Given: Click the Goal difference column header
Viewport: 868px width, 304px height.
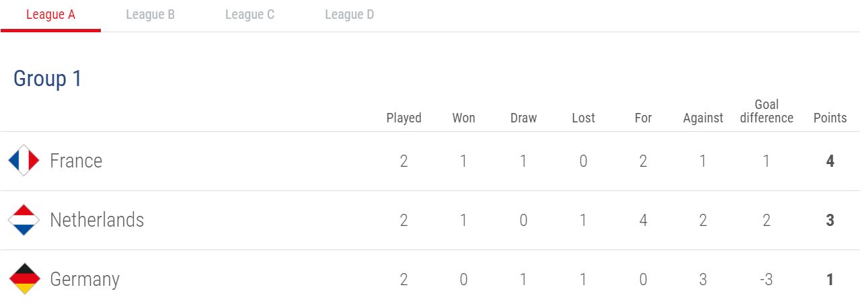Looking at the screenshot, I should click(x=766, y=111).
